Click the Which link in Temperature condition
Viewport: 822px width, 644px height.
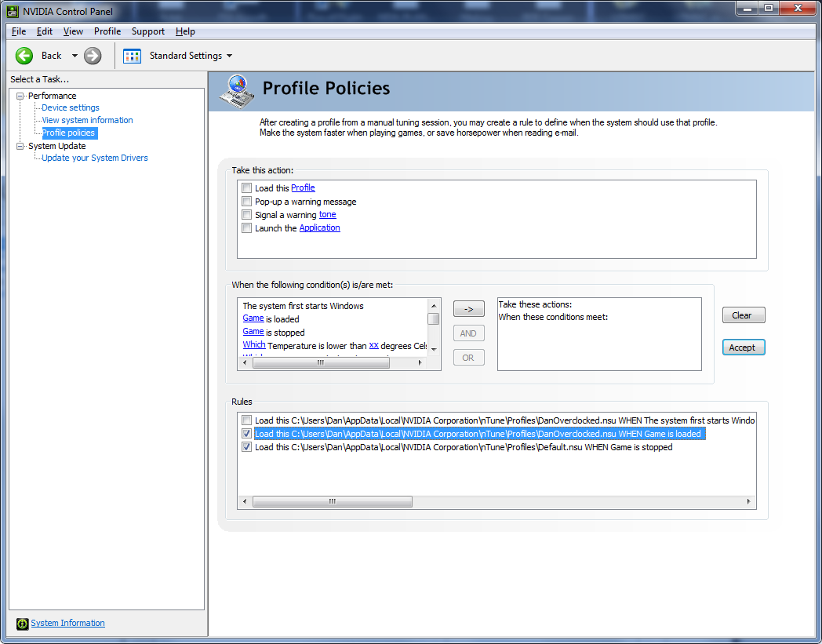coord(253,345)
